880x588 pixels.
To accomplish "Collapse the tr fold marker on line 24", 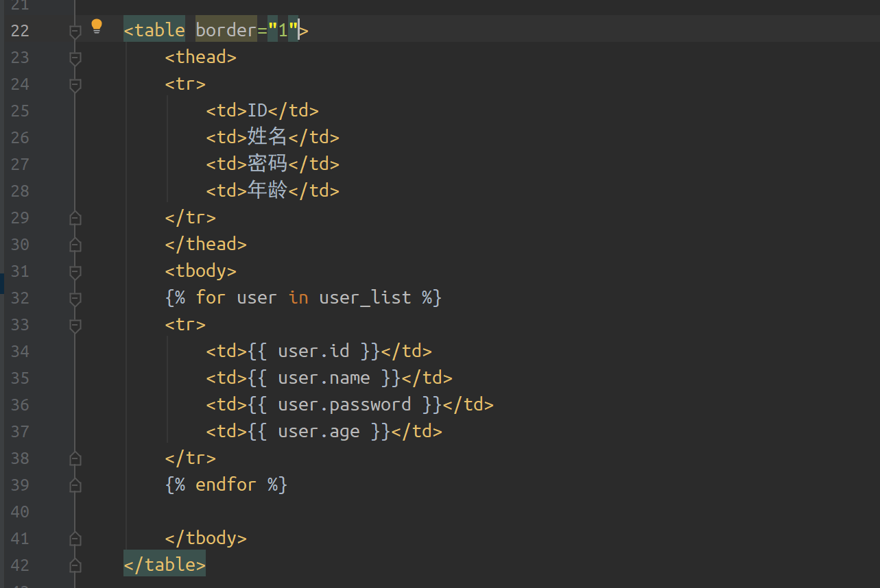I will coord(75,84).
